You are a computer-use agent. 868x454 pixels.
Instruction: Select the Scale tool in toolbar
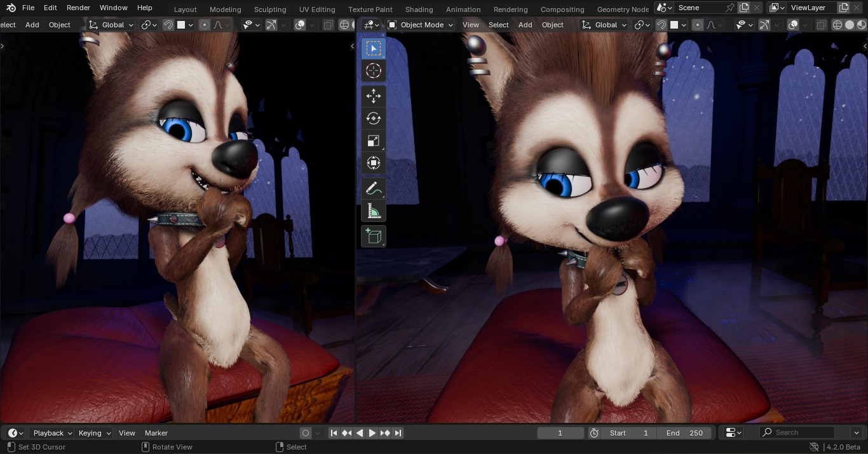(374, 141)
